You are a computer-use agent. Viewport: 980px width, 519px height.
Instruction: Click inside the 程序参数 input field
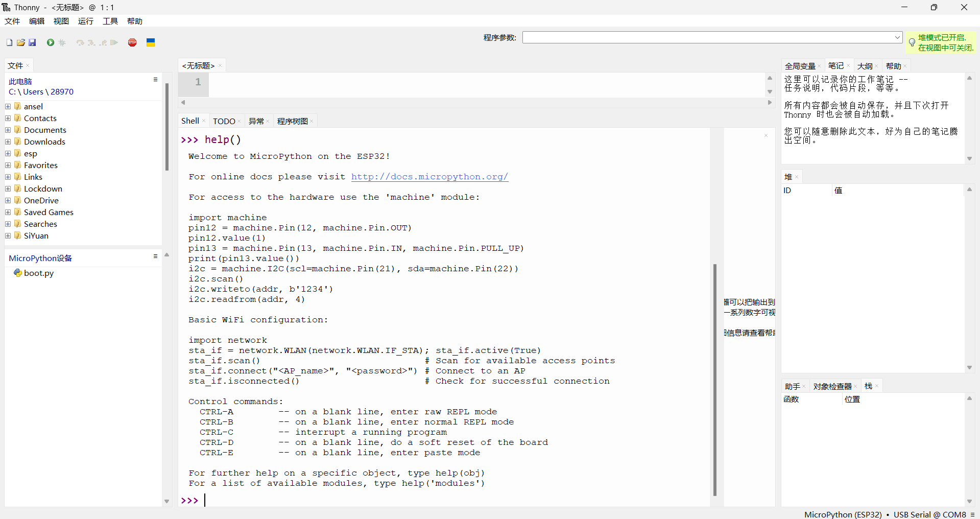coord(707,37)
